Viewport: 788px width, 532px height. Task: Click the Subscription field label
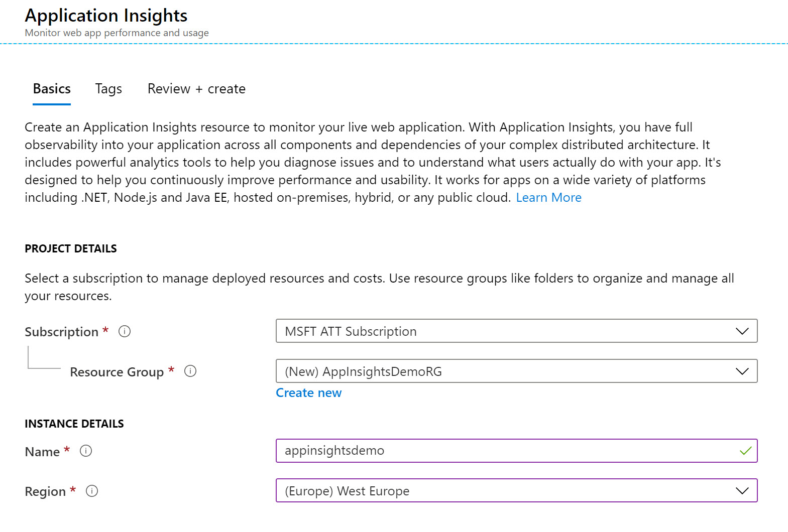click(x=61, y=332)
